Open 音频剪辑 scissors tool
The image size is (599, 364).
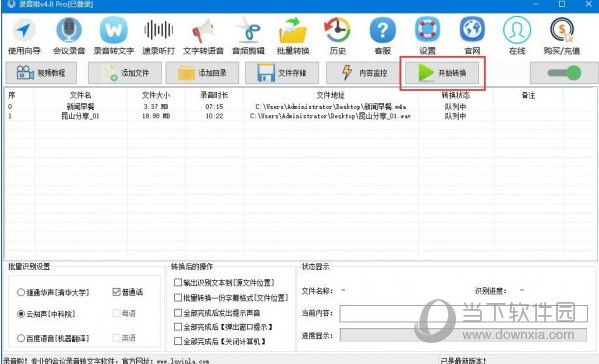[248, 36]
